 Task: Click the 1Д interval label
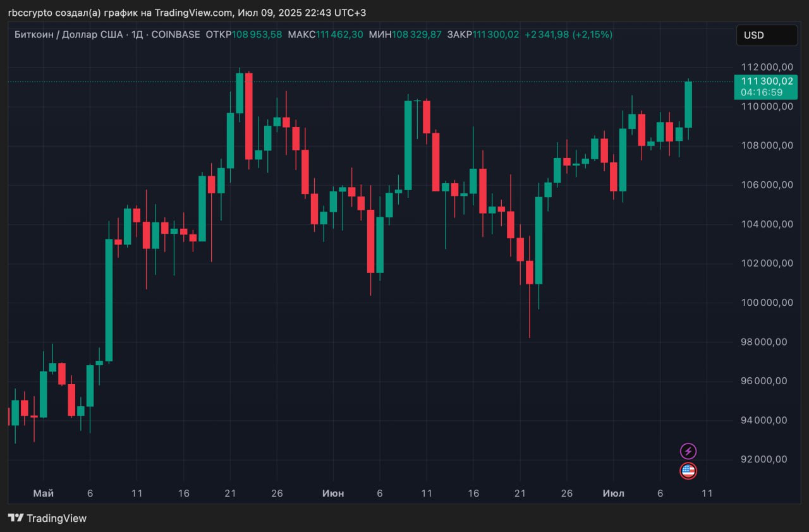137,35
